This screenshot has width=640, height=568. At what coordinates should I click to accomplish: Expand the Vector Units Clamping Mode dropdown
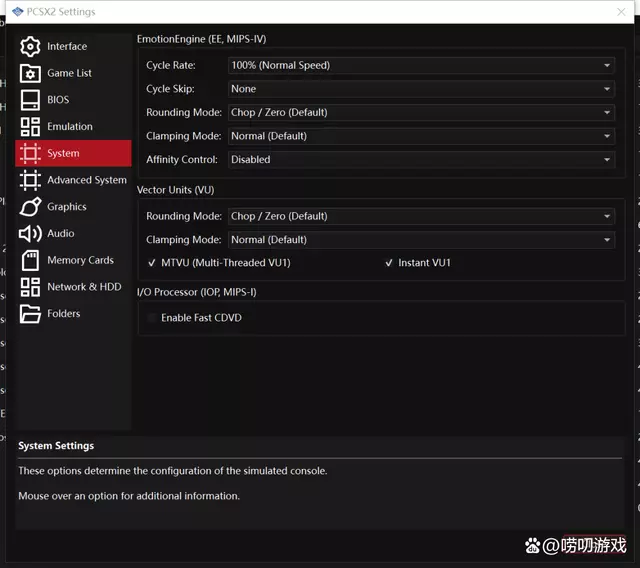[x=421, y=240]
